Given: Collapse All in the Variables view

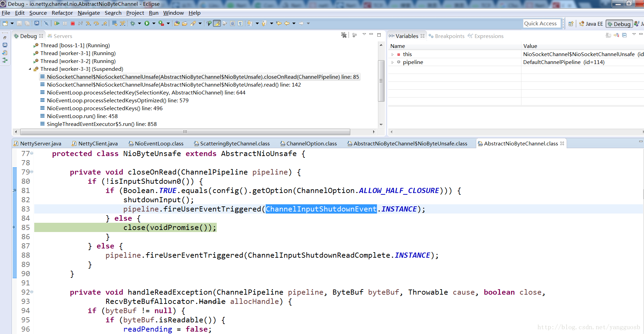Looking at the screenshot, I should [624, 35].
